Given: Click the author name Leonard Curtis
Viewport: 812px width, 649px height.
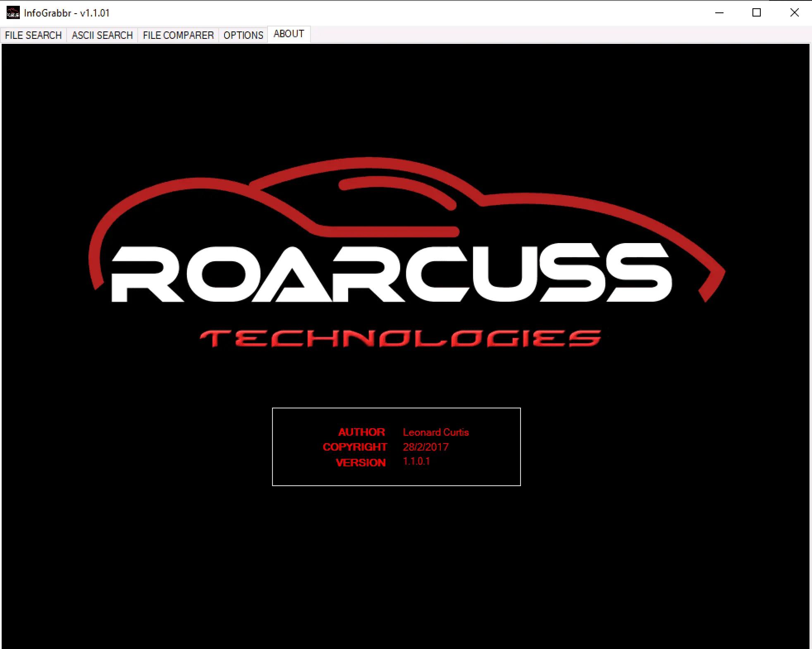Looking at the screenshot, I should 436,432.
